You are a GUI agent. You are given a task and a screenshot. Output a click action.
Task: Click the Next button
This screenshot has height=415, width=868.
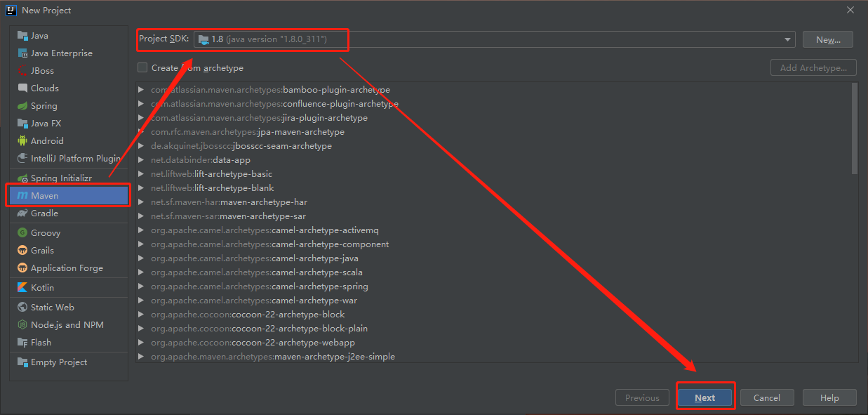coord(705,397)
